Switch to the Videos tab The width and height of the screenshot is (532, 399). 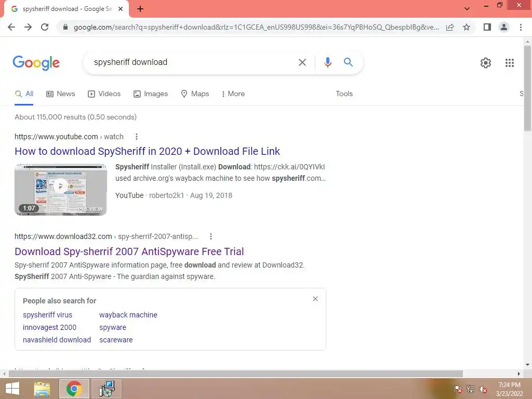pyautogui.click(x=104, y=94)
